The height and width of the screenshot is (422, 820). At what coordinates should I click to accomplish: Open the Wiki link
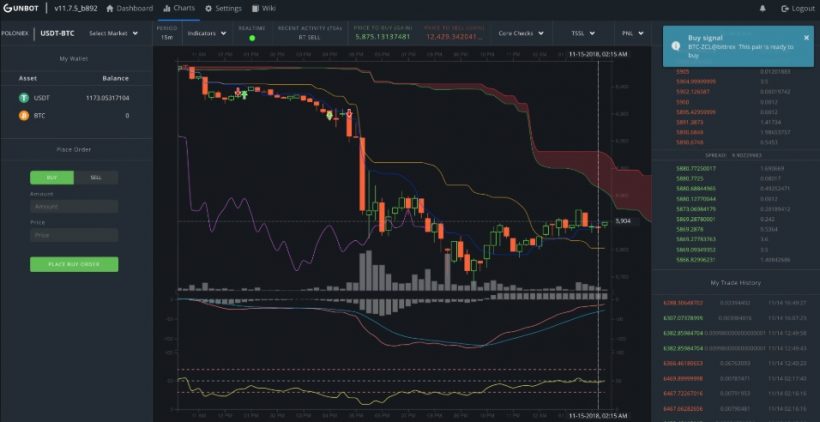pyautogui.click(x=264, y=8)
